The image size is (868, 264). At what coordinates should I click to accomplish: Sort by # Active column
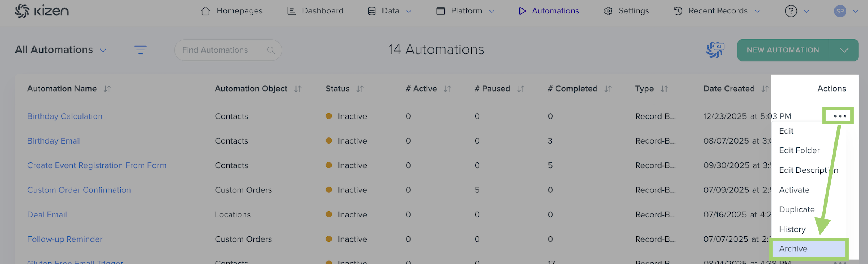coord(447,89)
